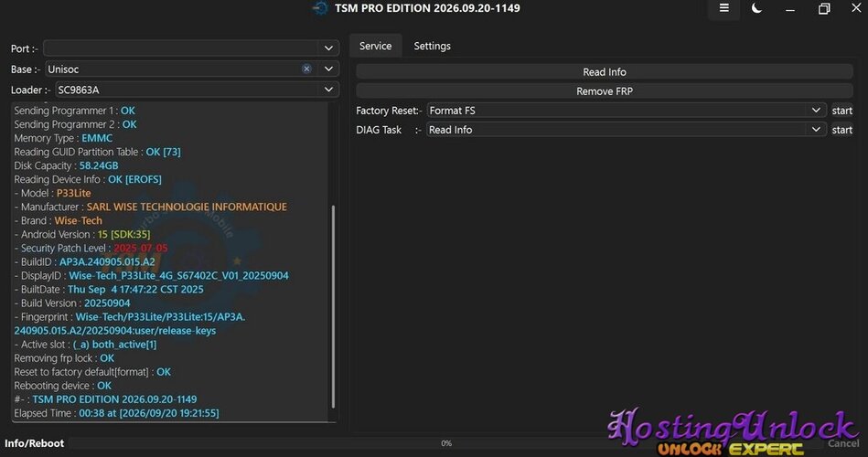Click the Rebooting device OK line

click(62, 386)
